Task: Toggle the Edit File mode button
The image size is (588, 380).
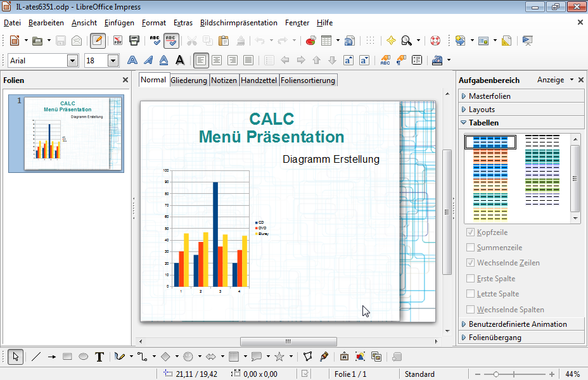Action: (98, 41)
